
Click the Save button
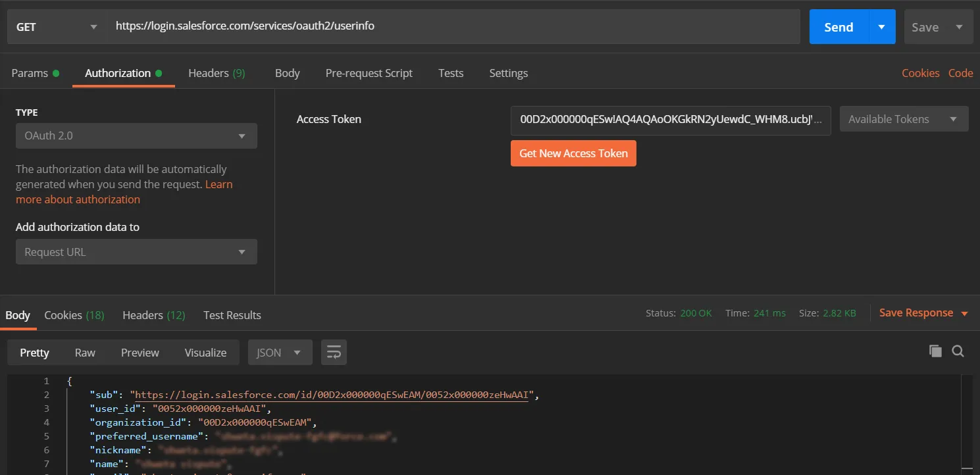(x=925, y=27)
